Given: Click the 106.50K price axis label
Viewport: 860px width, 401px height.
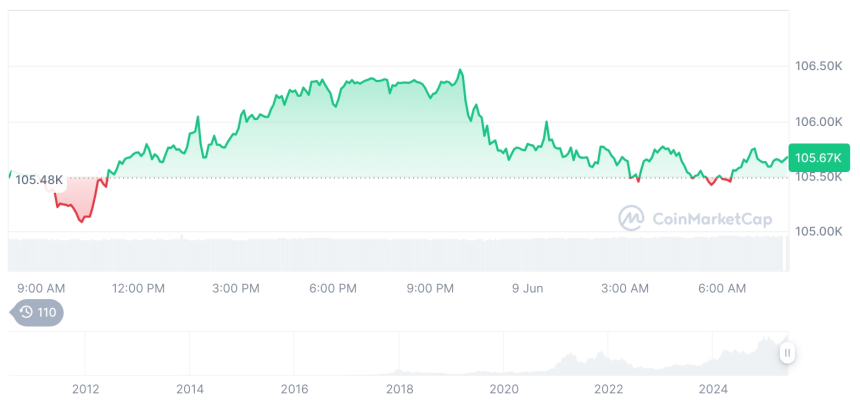Looking at the screenshot, I should 818,66.
